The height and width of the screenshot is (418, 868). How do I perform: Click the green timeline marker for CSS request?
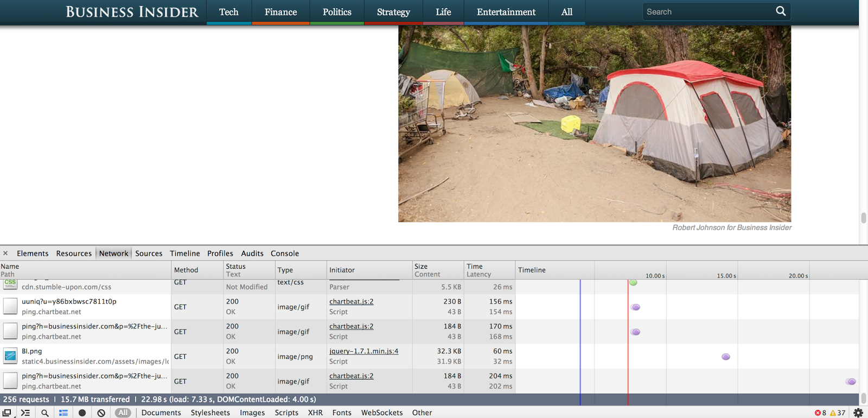coord(633,282)
